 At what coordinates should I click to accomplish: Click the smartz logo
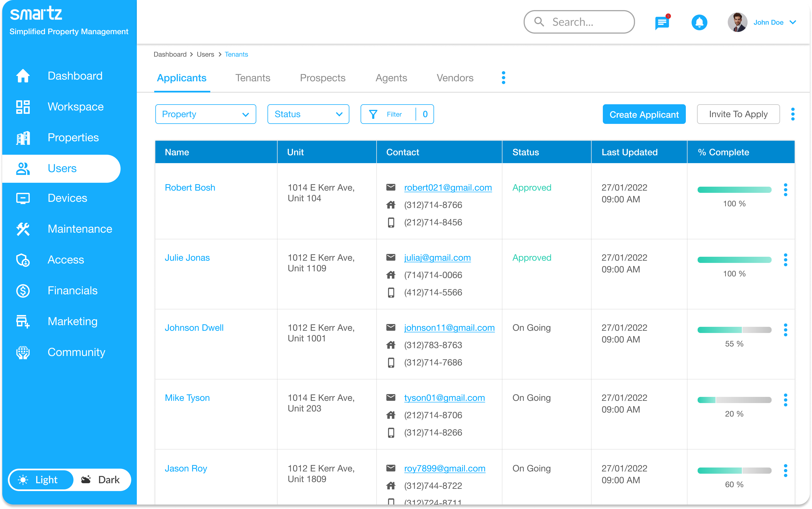click(x=36, y=13)
